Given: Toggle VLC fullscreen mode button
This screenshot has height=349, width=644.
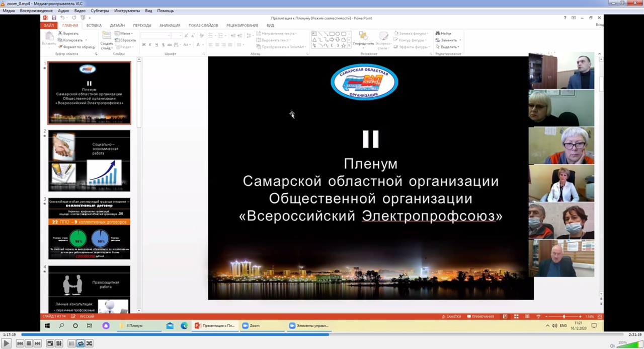Looking at the screenshot, I should [50, 343].
